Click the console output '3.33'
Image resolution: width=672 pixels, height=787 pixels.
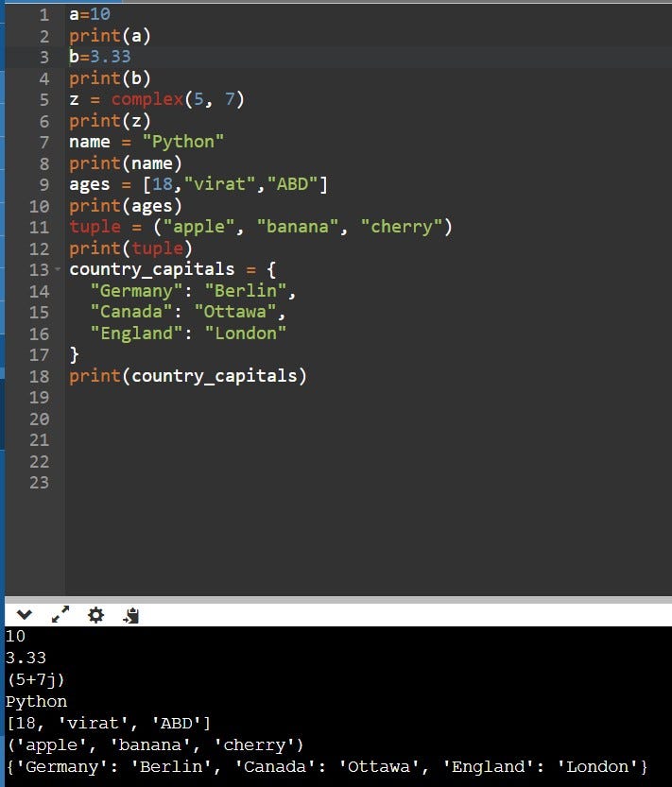pos(26,658)
